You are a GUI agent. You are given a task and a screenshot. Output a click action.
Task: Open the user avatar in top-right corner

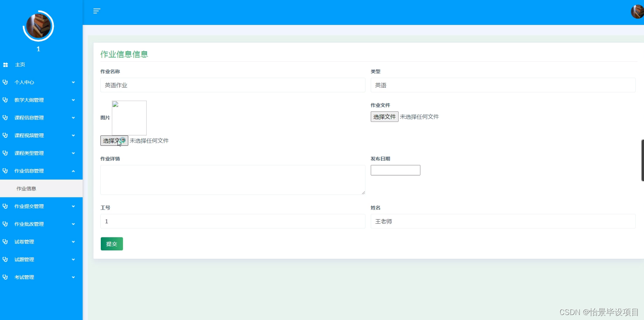click(x=637, y=12)
